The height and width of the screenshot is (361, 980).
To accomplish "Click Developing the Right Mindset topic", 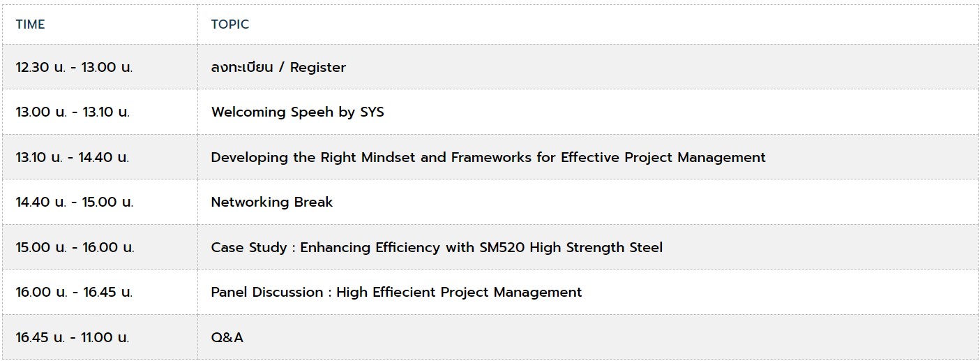I will [x=488, y=157].
